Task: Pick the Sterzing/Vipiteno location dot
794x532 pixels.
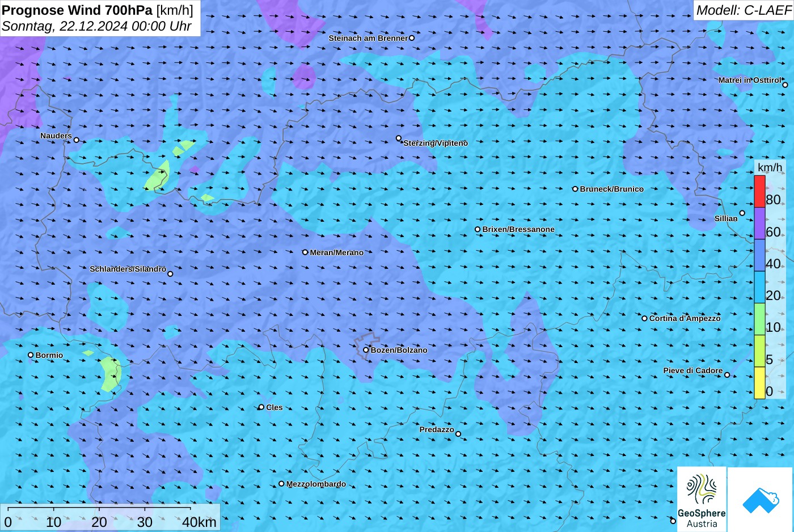Action: coord(399,138)
